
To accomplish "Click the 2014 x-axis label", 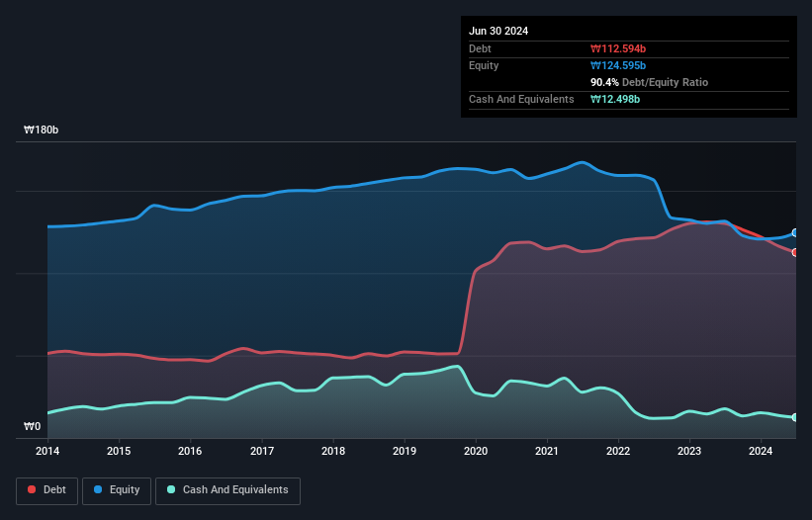I will pyautogui.click(x=47, y=451).
